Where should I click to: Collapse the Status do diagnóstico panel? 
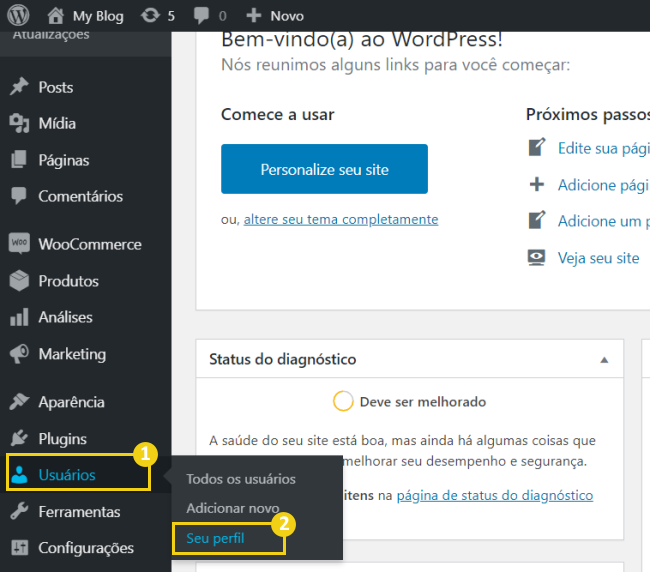point(604,360)
